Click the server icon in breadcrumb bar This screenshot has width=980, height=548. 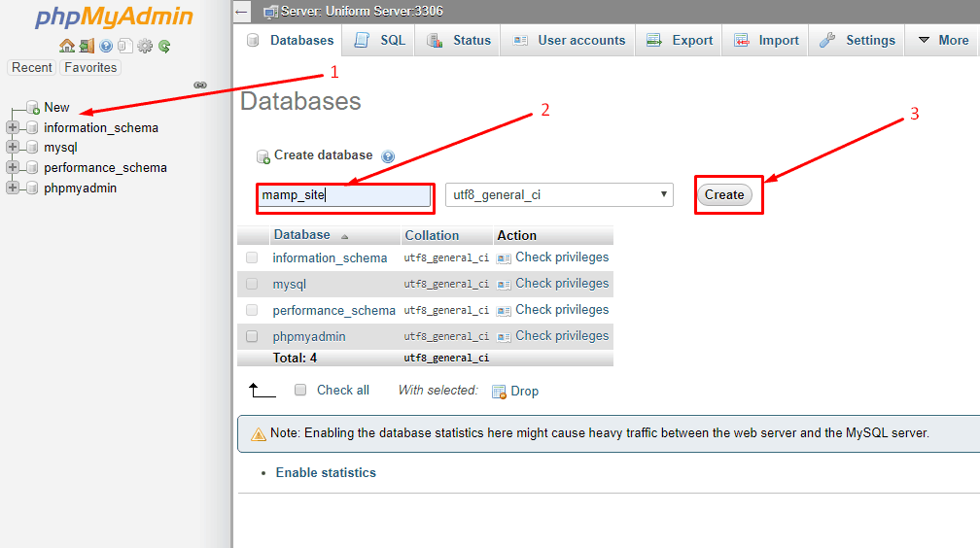pyautogui.click(x=270, y=12)
